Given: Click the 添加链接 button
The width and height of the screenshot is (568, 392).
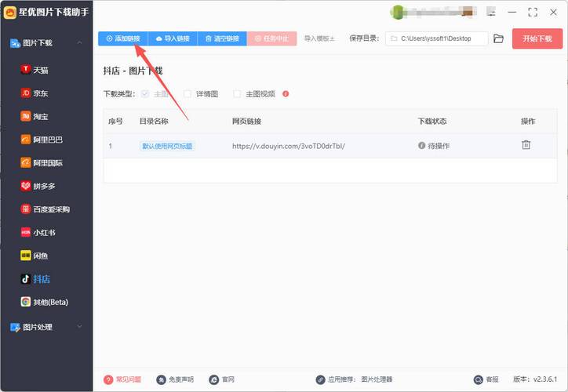Looking at the screenshot, I should (122, 38).
